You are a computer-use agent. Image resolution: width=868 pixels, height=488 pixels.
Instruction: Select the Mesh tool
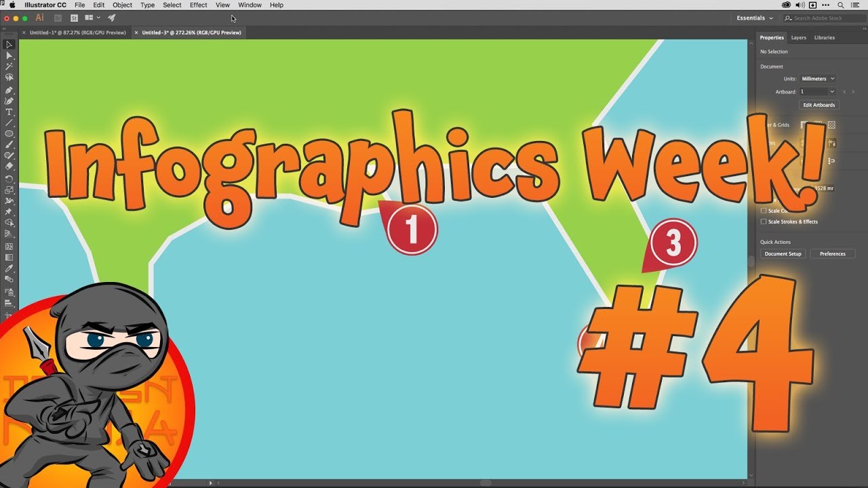9,247
